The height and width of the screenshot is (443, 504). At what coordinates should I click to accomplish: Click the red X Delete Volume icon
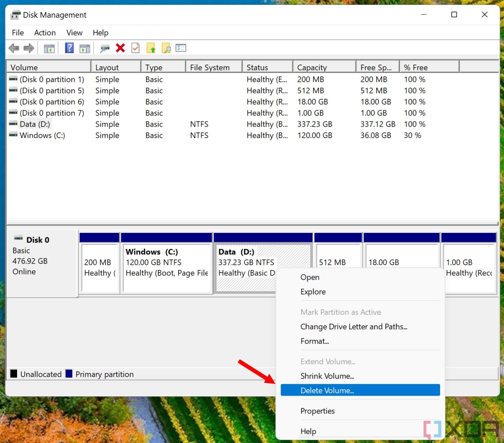(x=120, y=48)
